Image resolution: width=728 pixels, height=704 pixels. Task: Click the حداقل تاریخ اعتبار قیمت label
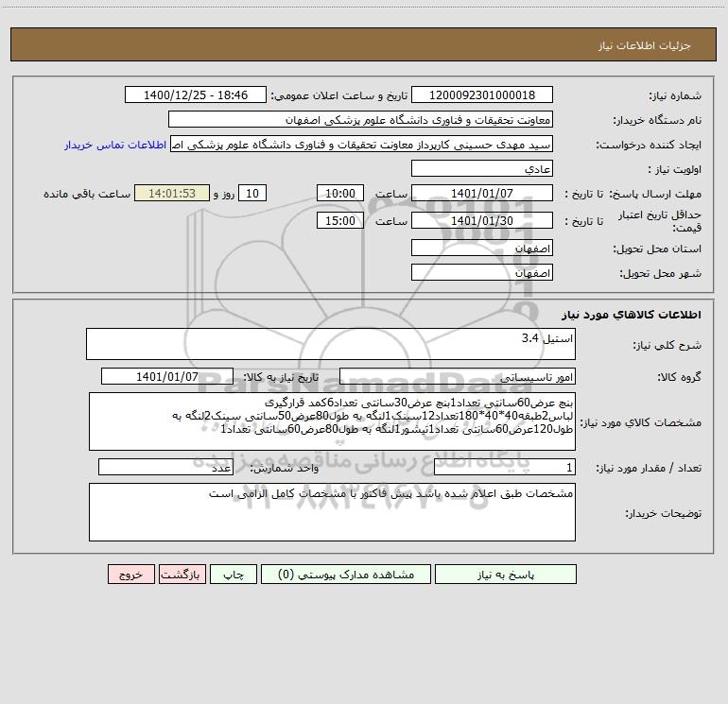[660, 221]
